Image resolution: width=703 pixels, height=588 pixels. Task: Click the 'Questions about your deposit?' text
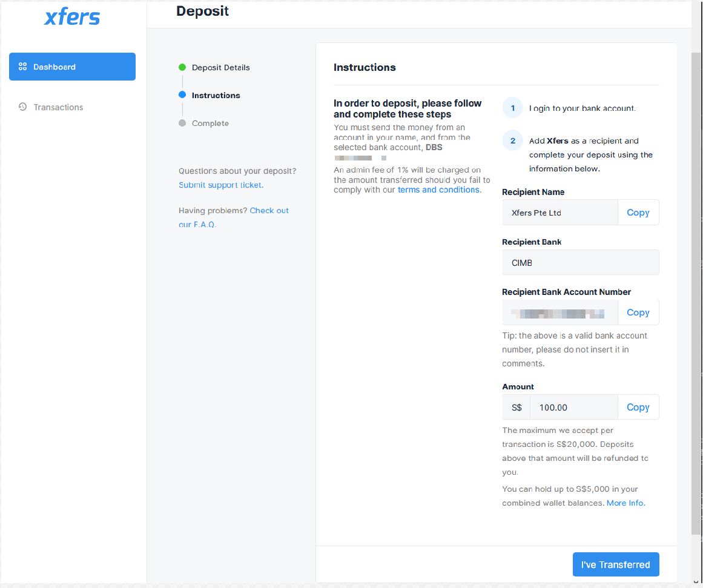click(237, 171)
